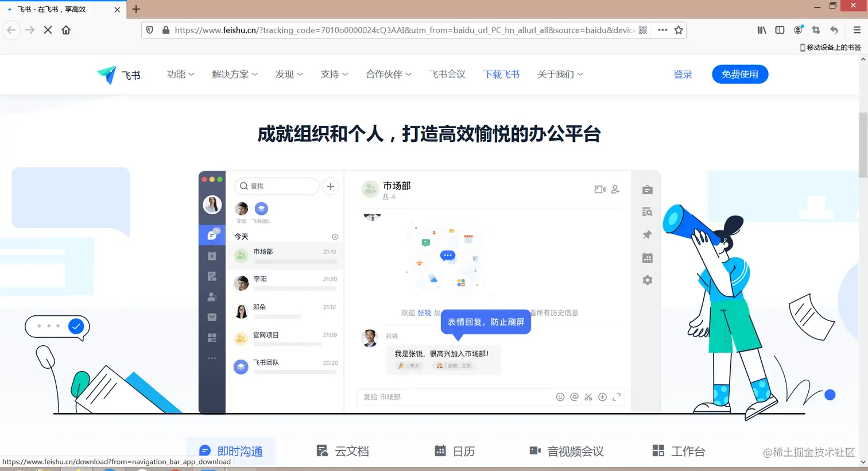Select the 工作台 feature tab

679,451
